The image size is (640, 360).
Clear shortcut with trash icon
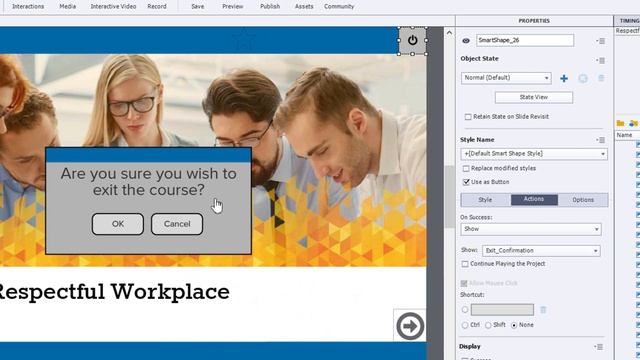click(x=543, y=310)
